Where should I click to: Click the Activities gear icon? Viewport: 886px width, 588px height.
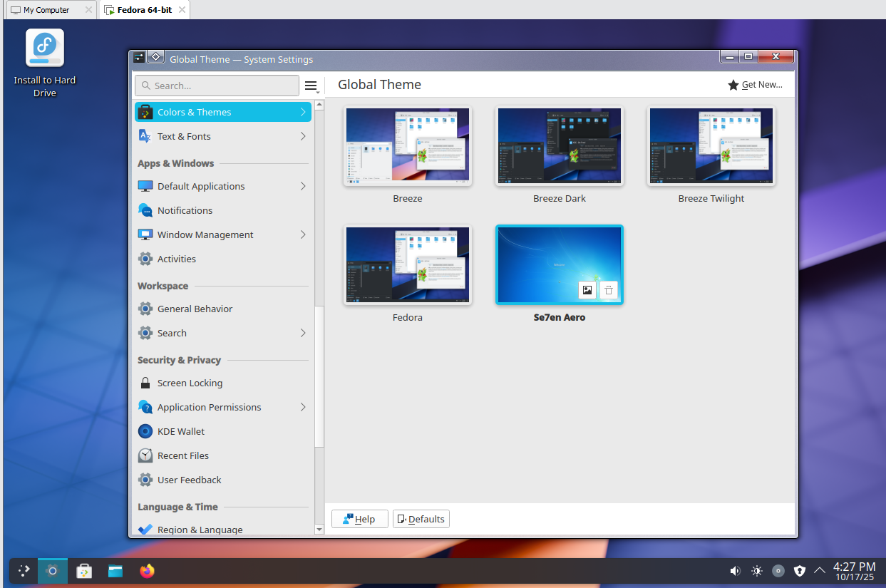[x=145, y=259]
